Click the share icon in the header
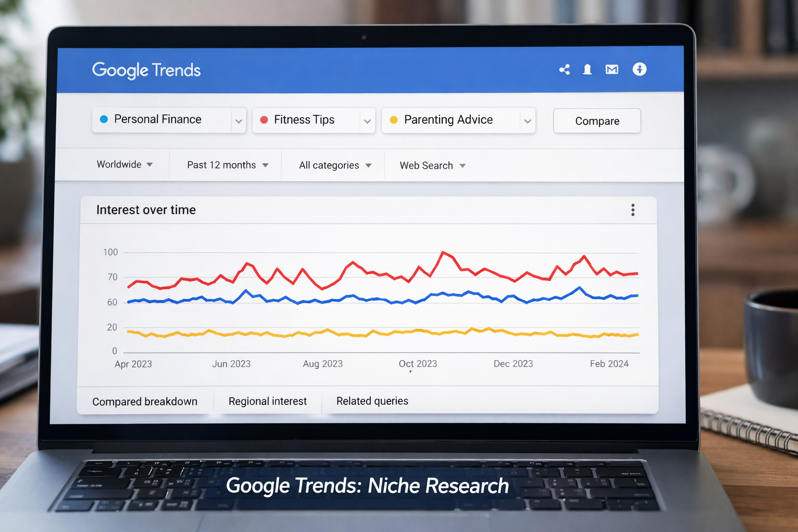This screenshot has height=532, width=798. [x=564, y=70]
